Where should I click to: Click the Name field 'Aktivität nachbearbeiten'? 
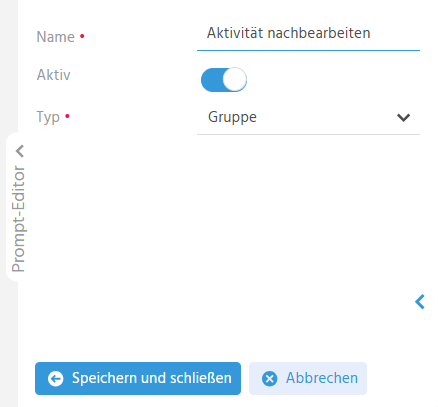pos(308,34)
